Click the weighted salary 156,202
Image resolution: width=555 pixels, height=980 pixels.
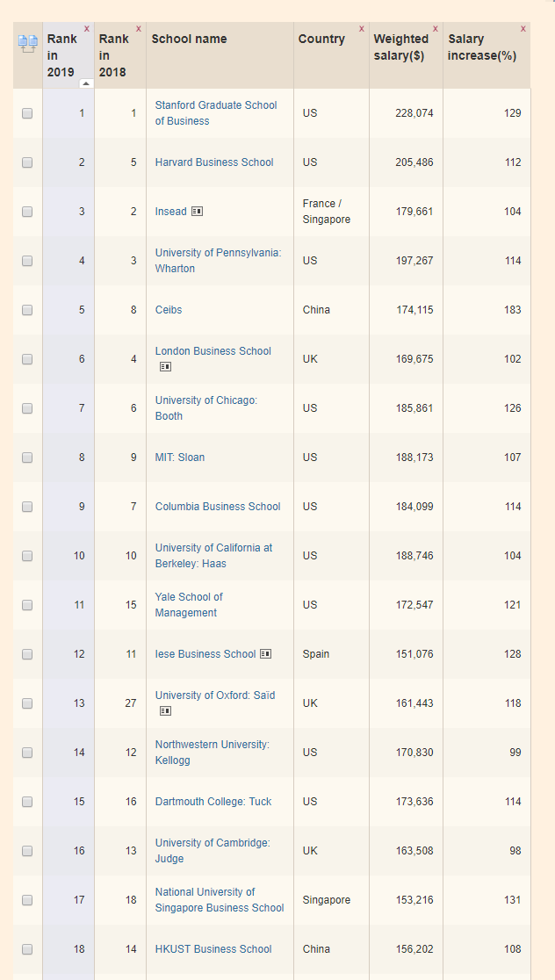414,948
